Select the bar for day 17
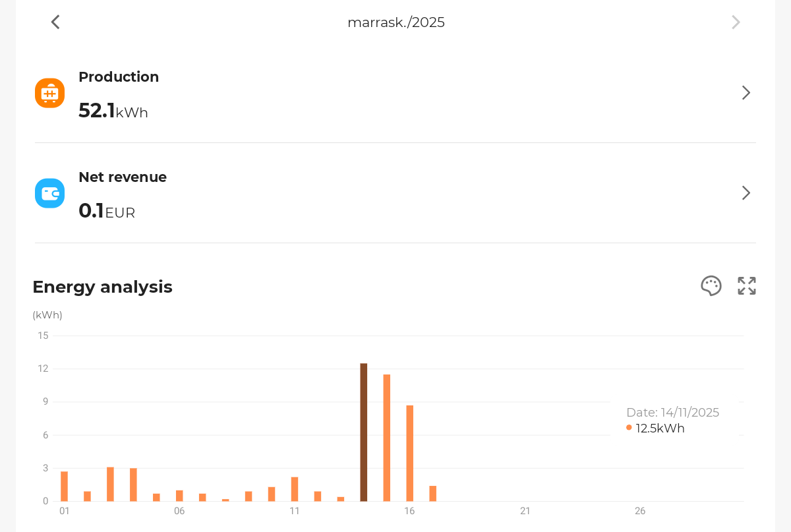Image resolution: width=791 pixels, height=532 pixels. coord(433,494)
